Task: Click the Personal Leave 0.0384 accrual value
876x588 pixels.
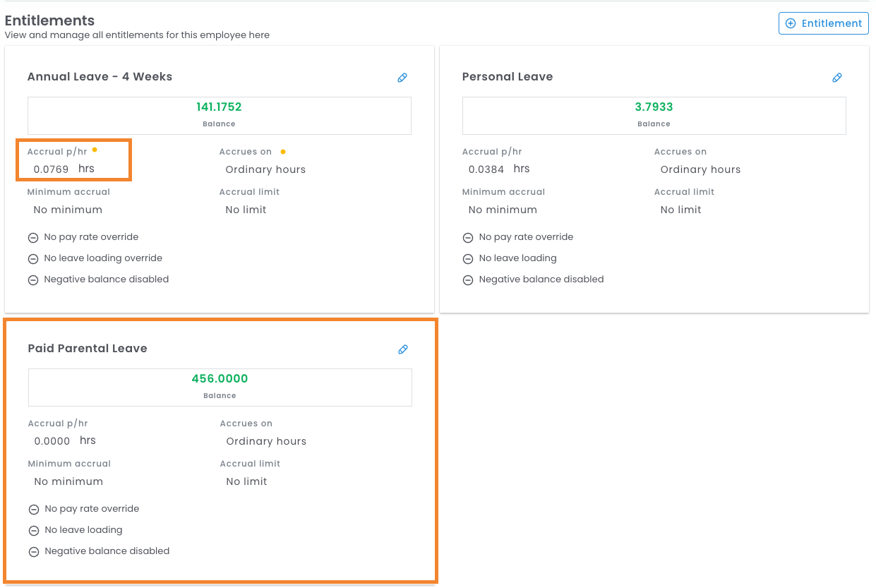Action: click(486, 169)
